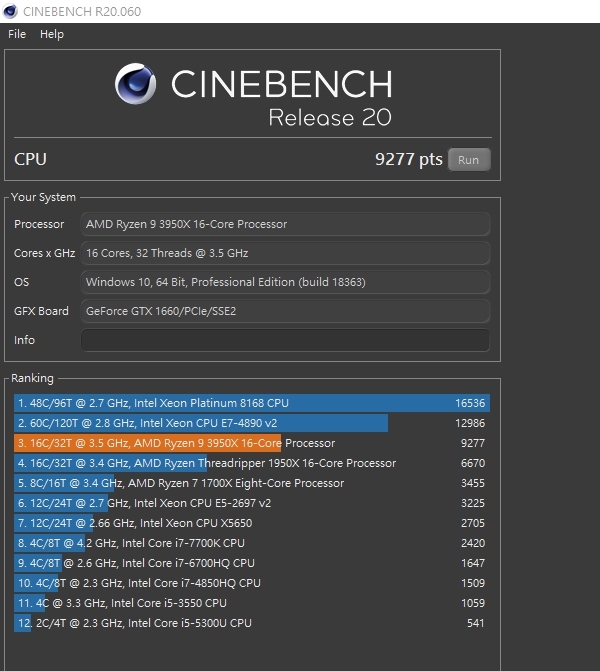Select ranking row Ryzen Threadripper 1950X
Image resolution: width=600 pixels, height=671 pixels.
click(x=252, y=463)
